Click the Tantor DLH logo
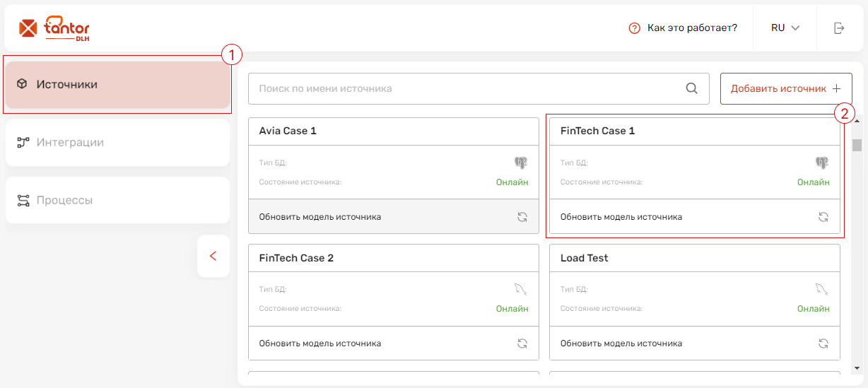This screenshot has width=868, height=388. point(54,28)
